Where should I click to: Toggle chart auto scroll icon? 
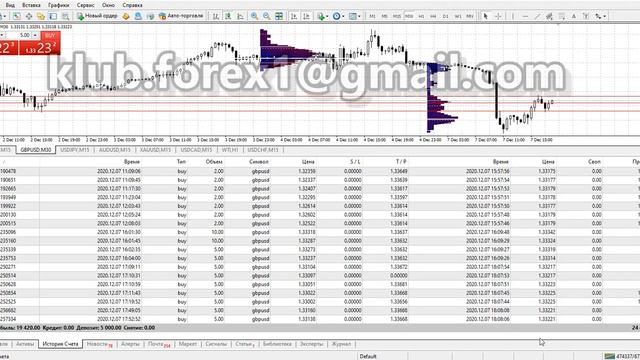pos(294,16)
